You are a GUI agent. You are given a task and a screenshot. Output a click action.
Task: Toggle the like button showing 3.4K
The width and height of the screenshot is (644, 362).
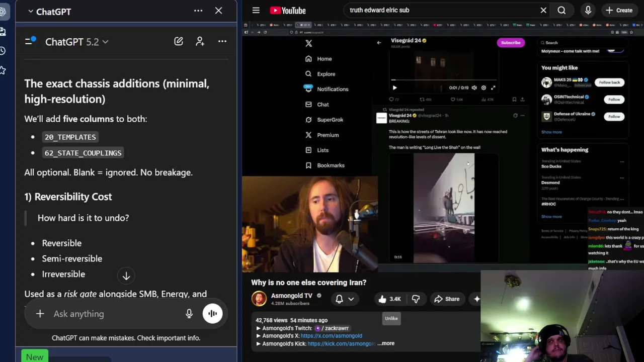pos(390,299)
